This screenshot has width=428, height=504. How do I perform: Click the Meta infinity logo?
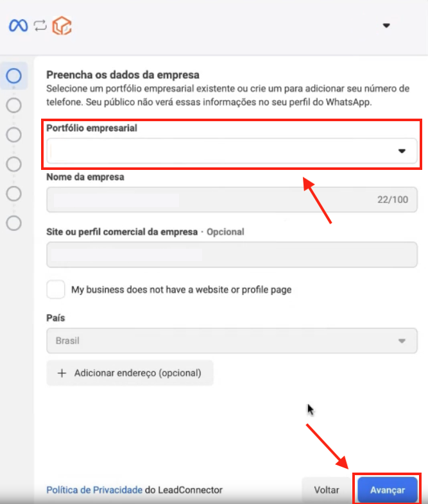(x=19, y=26)
